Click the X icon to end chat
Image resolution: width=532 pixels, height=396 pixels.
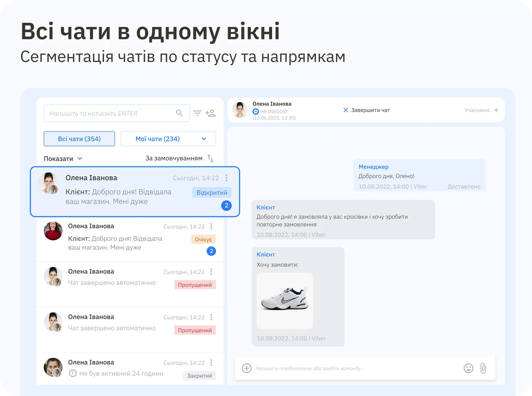click(346, 110)
